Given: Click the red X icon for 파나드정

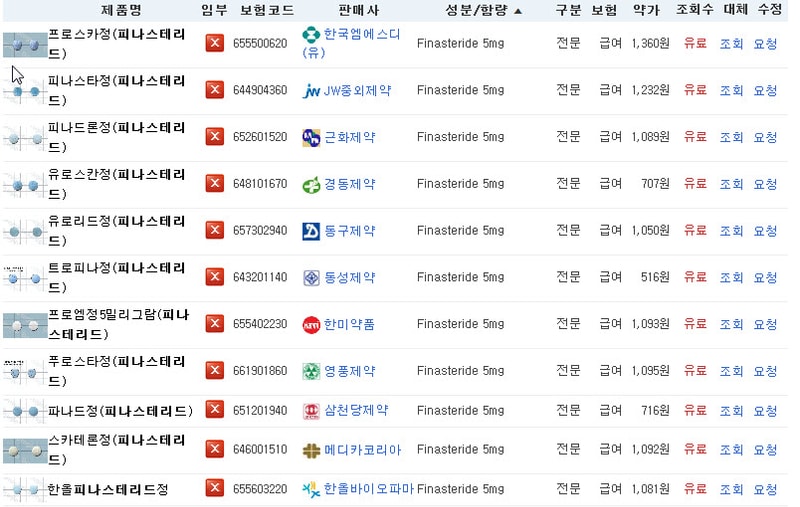Looking at the screenshot, I should click(214, 410).
